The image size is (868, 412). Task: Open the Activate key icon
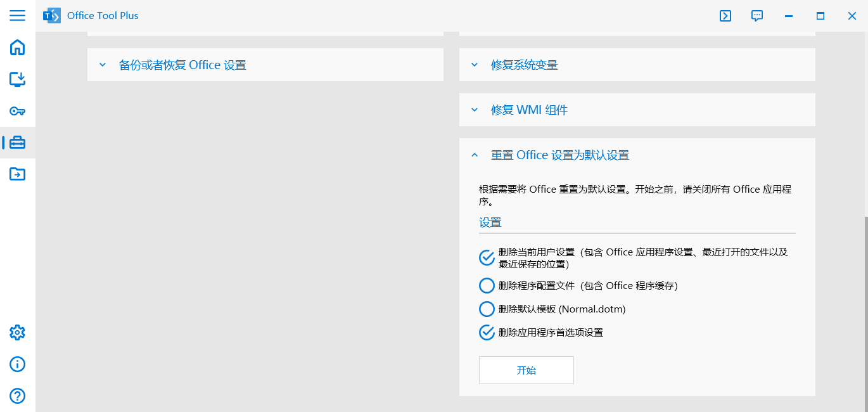pyautogui.click(x=17, y=111)
